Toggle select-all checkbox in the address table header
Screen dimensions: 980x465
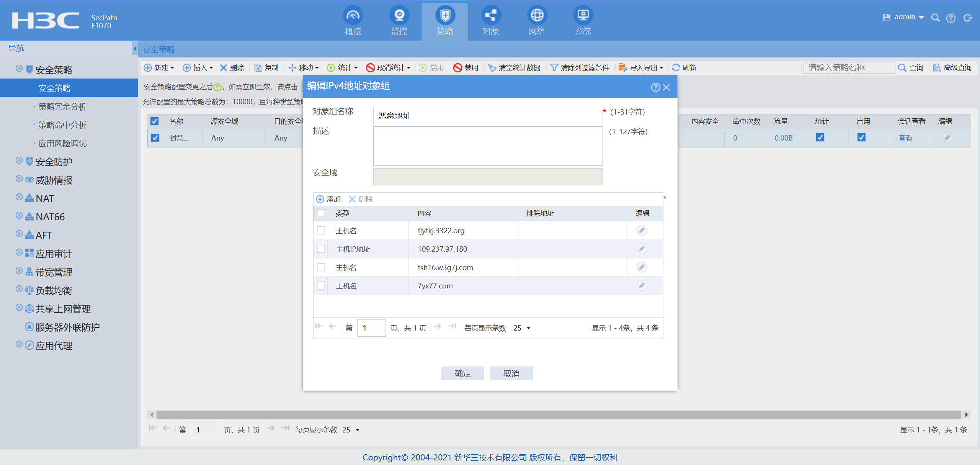coord(321,213)
